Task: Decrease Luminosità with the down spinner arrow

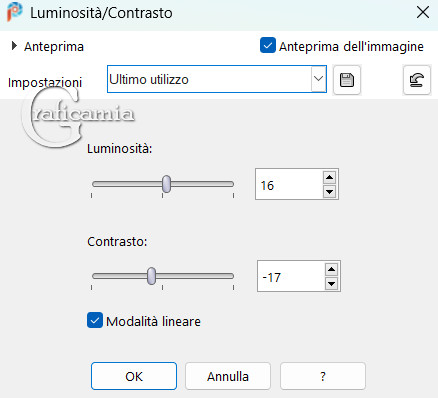Action: (x=329, y=192)
